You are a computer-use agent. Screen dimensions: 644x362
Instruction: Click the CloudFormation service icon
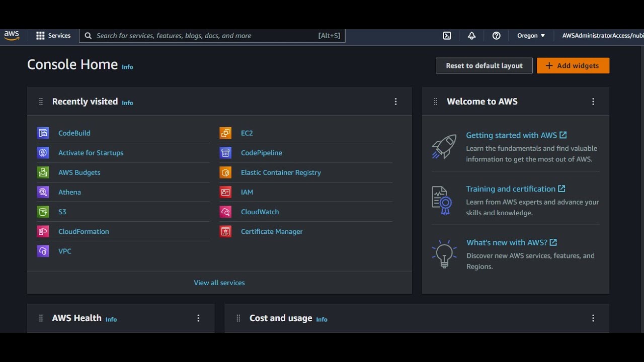coord(43,231)
